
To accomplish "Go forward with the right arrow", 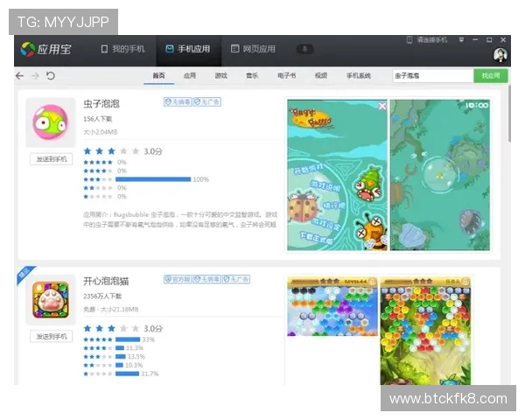I will tap(35, 76).
